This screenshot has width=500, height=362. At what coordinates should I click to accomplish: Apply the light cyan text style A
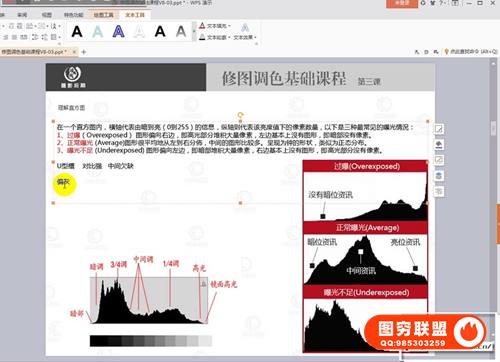click(98, 32)
